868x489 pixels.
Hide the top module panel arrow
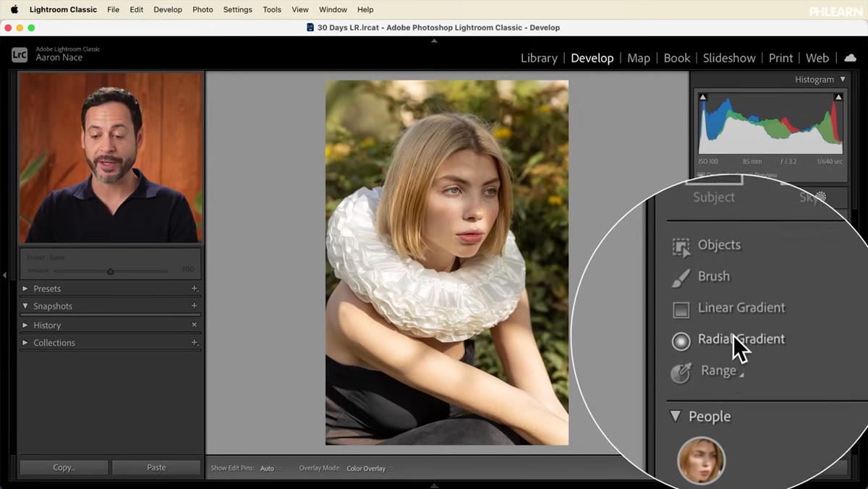point(434,41)
